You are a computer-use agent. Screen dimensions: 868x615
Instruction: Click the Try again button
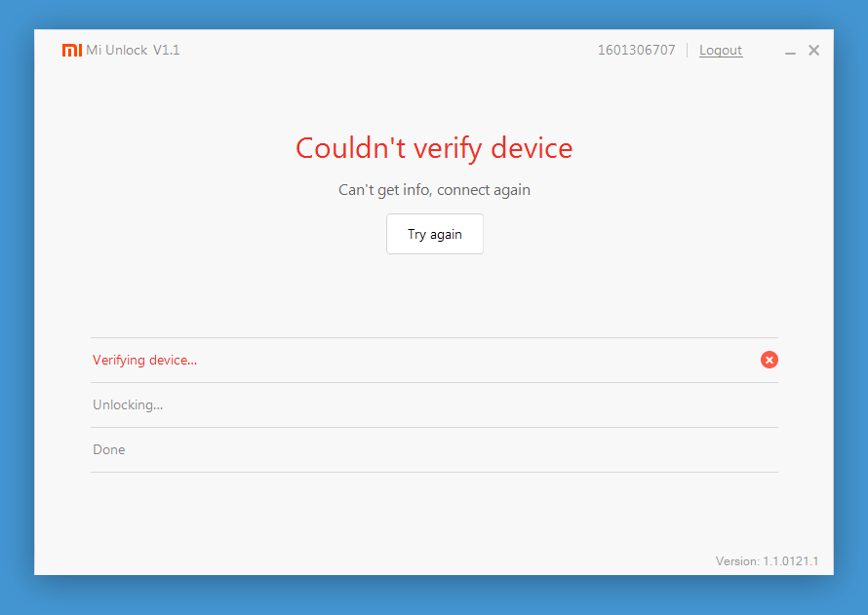click(x=435, y=234)
